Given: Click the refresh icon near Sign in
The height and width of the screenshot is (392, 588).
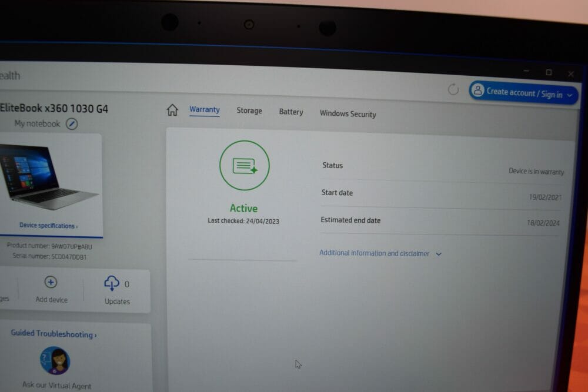Looking at the screenshot, I should 453,89.
